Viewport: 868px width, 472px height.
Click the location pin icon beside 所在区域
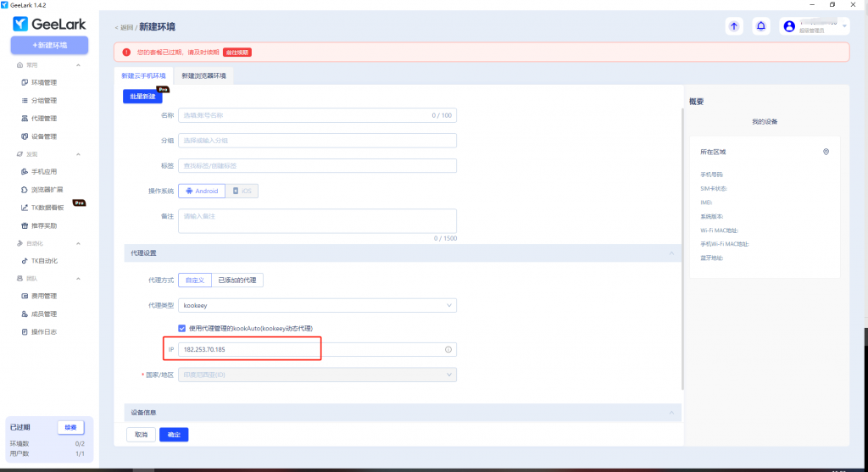click(x=826, y=152)
